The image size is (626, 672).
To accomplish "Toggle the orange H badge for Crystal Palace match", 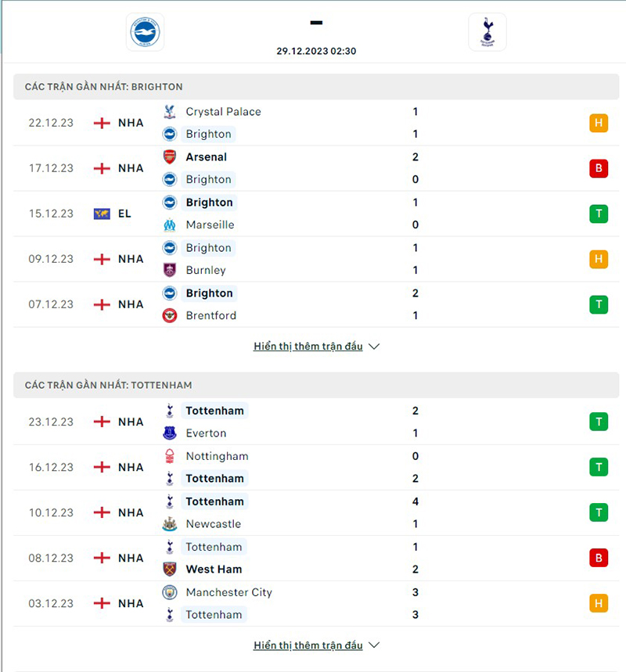I will click(x=599, y=122).
